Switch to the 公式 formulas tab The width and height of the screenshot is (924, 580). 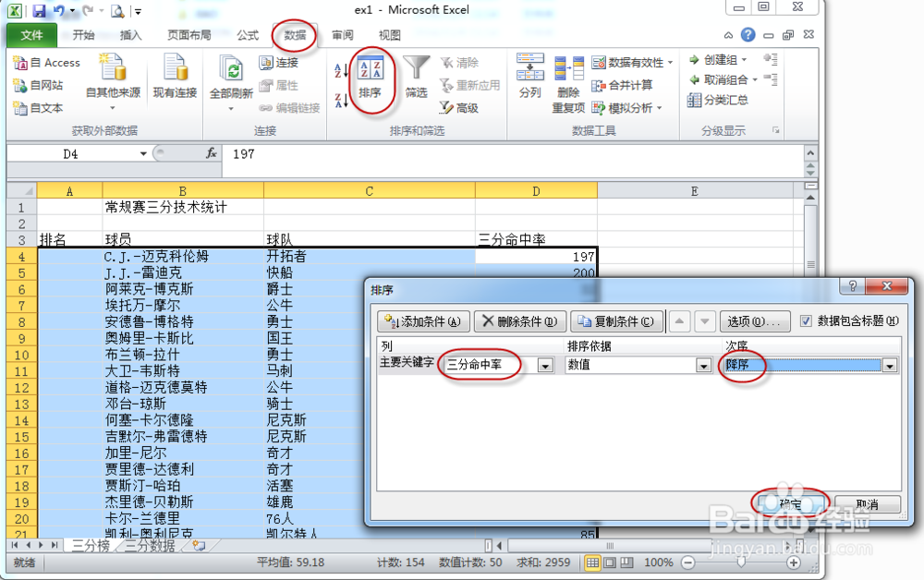[x=248, y=35]
